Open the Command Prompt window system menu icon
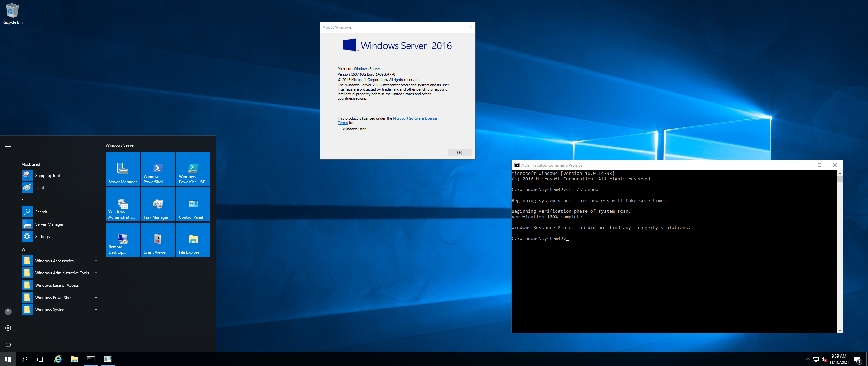868x366 pixels. pyautogui.click(x=517, y=165)
